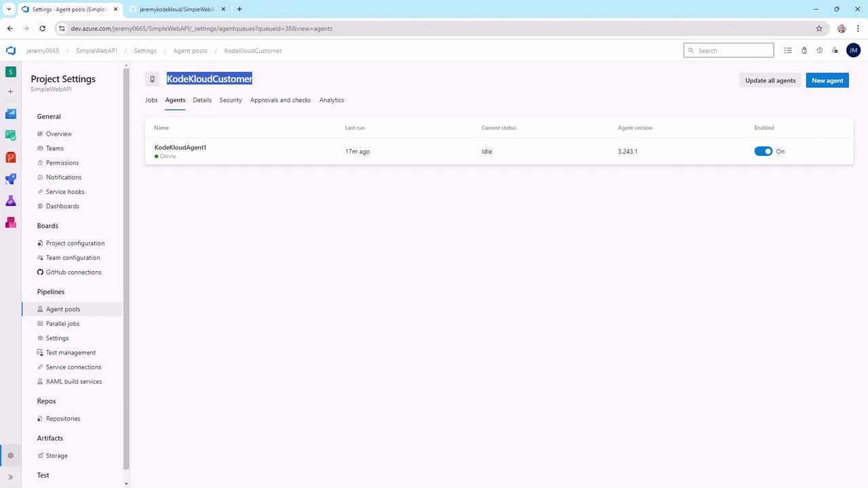Open the JM account avatar menu
This screenshot has height=488, width=868.
[853, 50]
